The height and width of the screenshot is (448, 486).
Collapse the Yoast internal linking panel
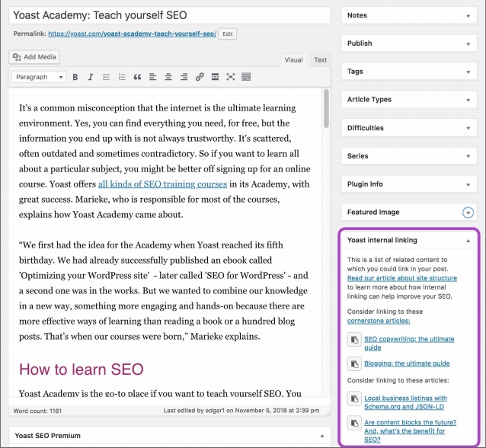(468, 241)
